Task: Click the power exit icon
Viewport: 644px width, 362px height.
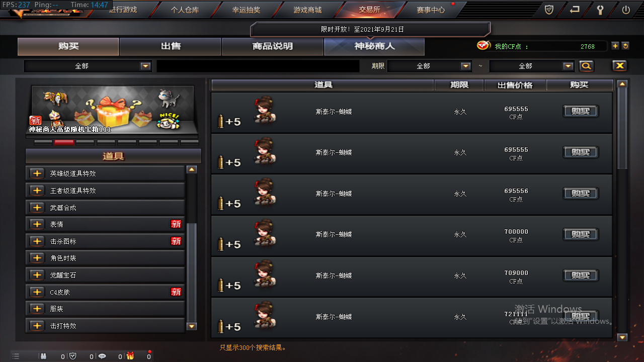Action: click(x=626, y=10)
